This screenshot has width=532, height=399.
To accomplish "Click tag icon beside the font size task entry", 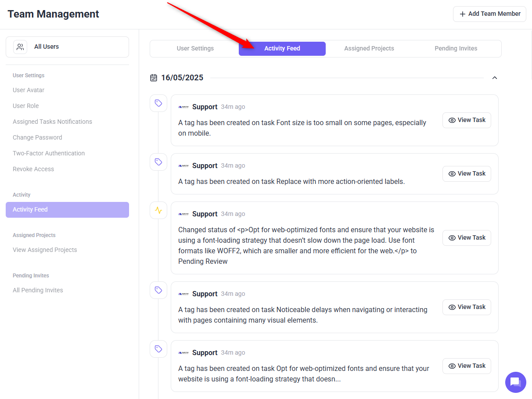I will pos(158,103).
